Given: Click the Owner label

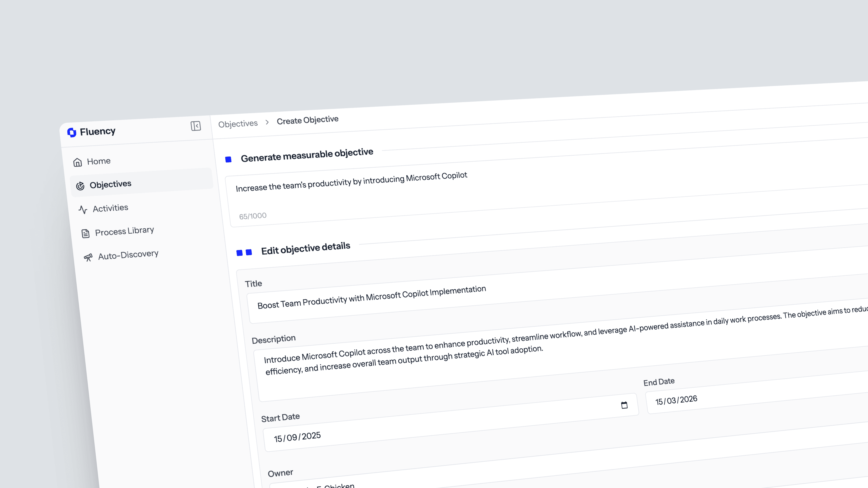Looking at the screenshot, I should click(280, 473).
